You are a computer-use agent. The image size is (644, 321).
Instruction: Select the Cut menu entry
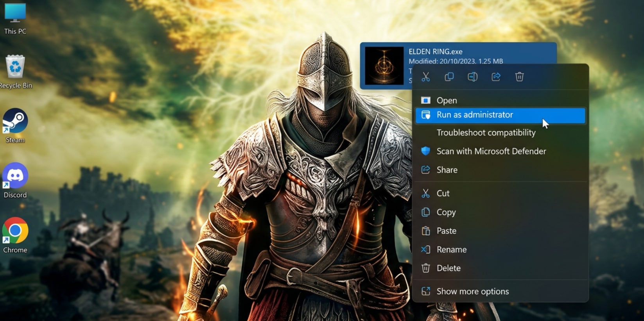(x=500, y=193)
